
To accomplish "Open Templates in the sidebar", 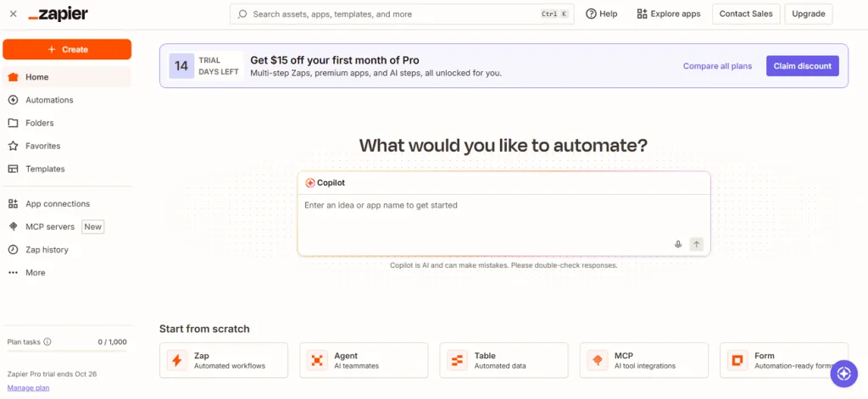I will click(67, 169).
